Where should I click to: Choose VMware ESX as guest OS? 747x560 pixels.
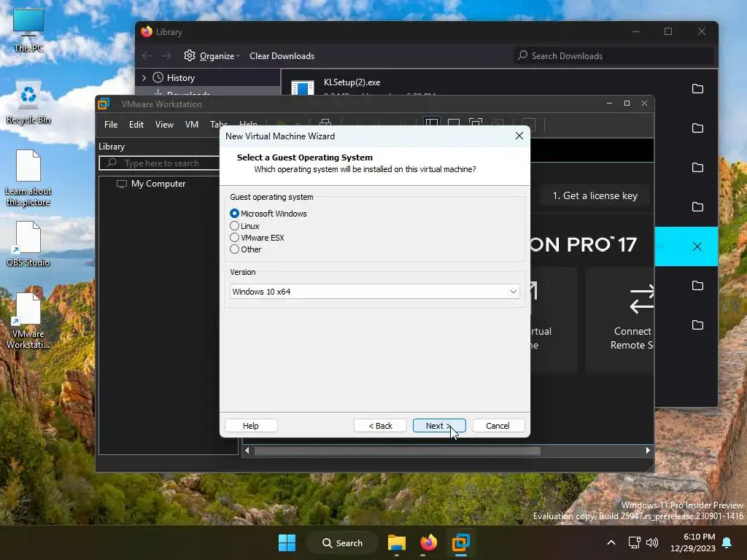[234, 237]
